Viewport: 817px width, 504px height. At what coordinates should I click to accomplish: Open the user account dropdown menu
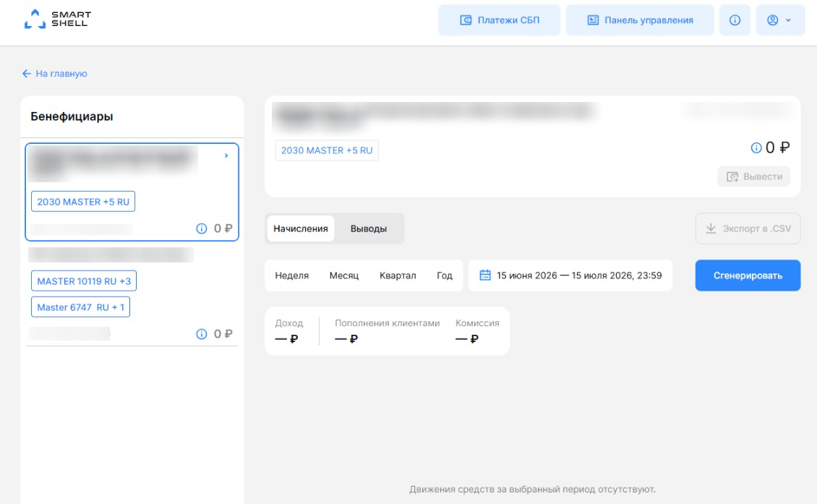(780, 20)
